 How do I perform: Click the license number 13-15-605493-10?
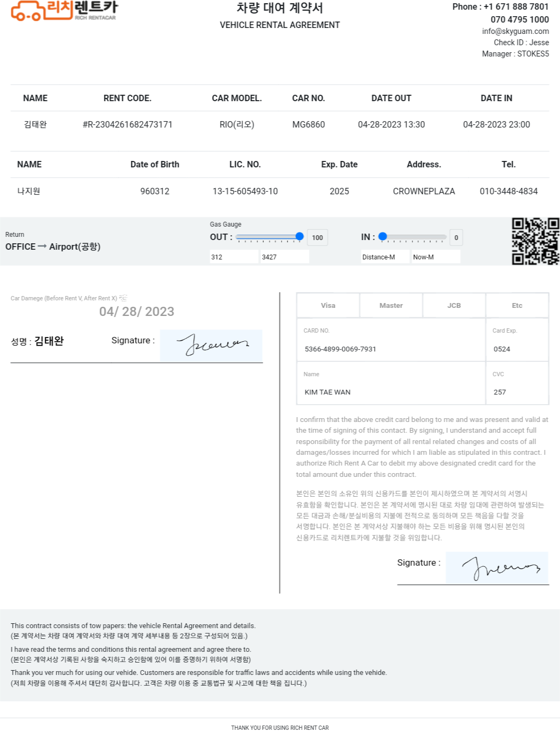click(x=245, y=191)
